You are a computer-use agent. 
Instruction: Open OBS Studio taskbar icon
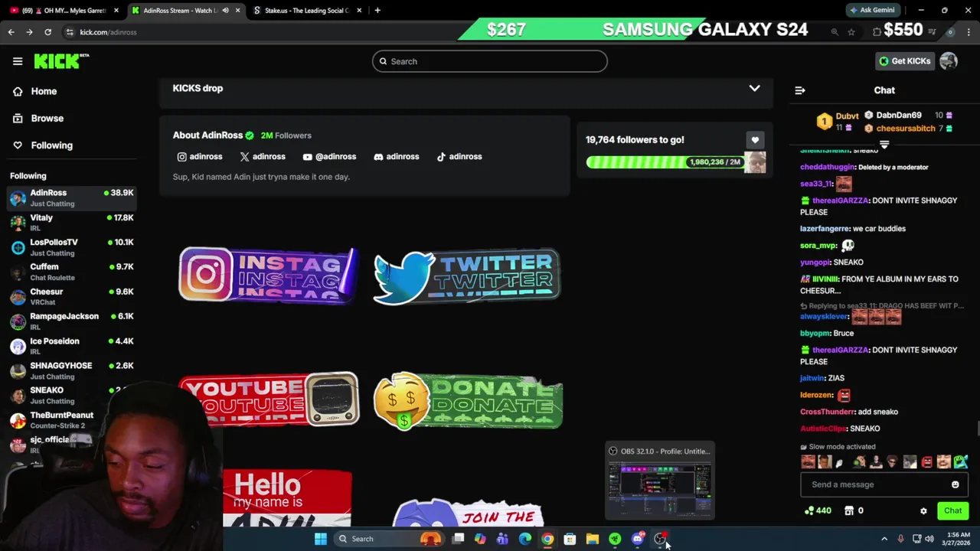(x=660, y=539)
